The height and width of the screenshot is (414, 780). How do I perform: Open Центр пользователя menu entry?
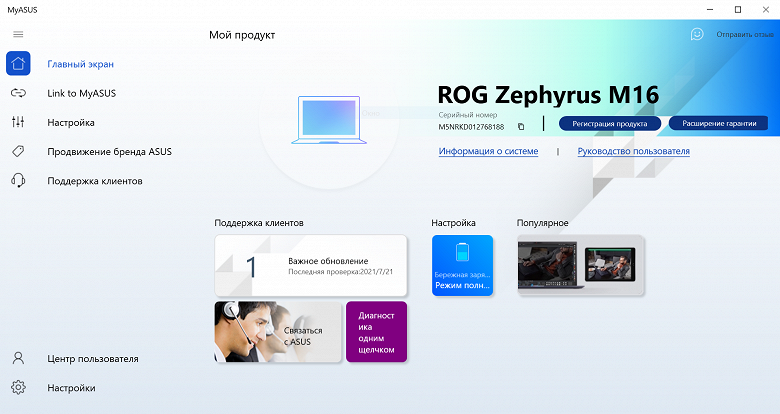pos(93,359)
